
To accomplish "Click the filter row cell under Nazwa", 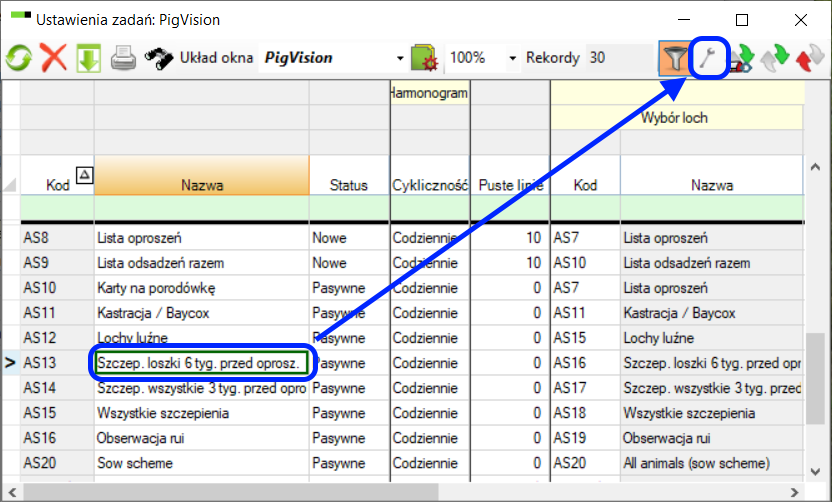I will tap(202, 207).
